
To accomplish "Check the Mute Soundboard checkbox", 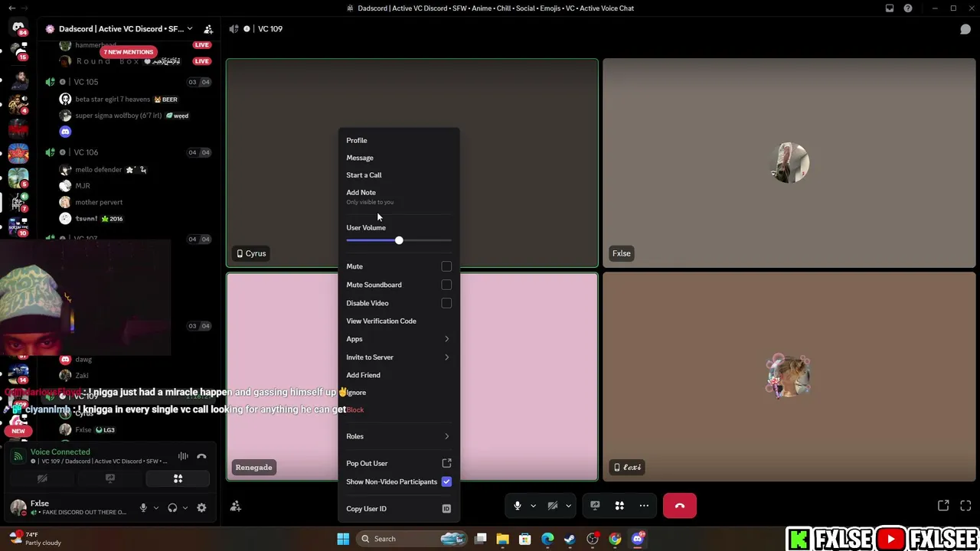I will 446,285.
